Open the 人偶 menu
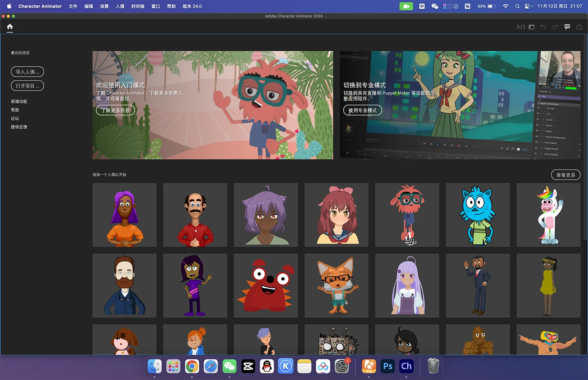The image size is (588, 380). click(x=120, y=6)
